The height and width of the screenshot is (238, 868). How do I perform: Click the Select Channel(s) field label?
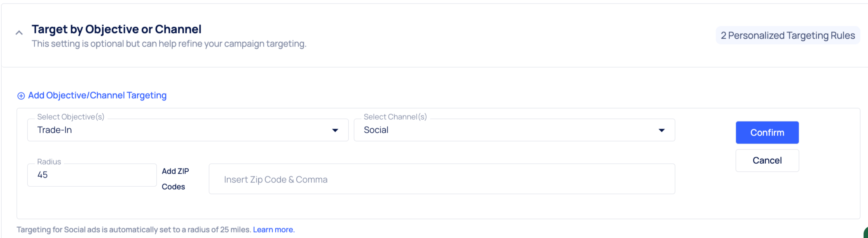tap(395, 117)
